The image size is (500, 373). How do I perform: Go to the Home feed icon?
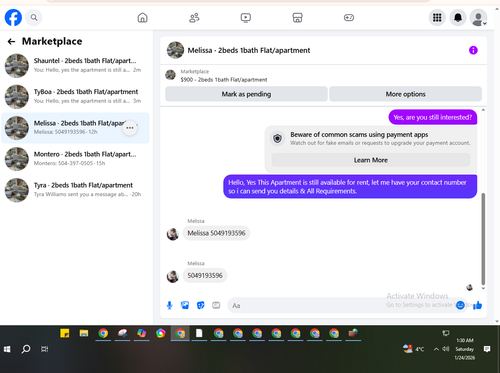point(142,17)
